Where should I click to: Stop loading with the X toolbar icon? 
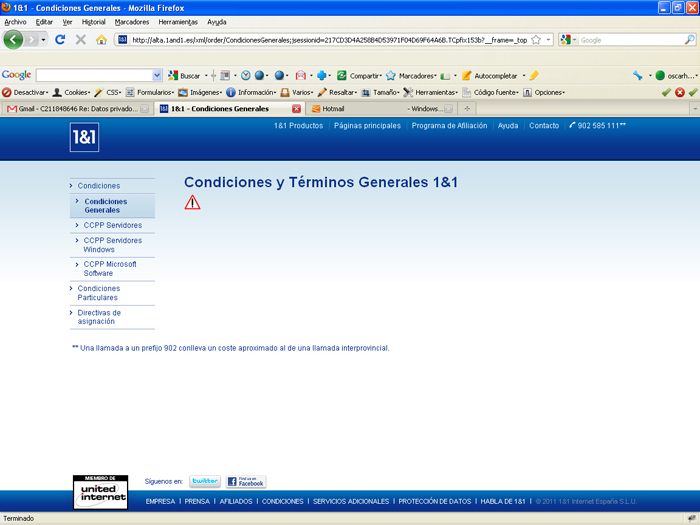(x=81, y=40)
